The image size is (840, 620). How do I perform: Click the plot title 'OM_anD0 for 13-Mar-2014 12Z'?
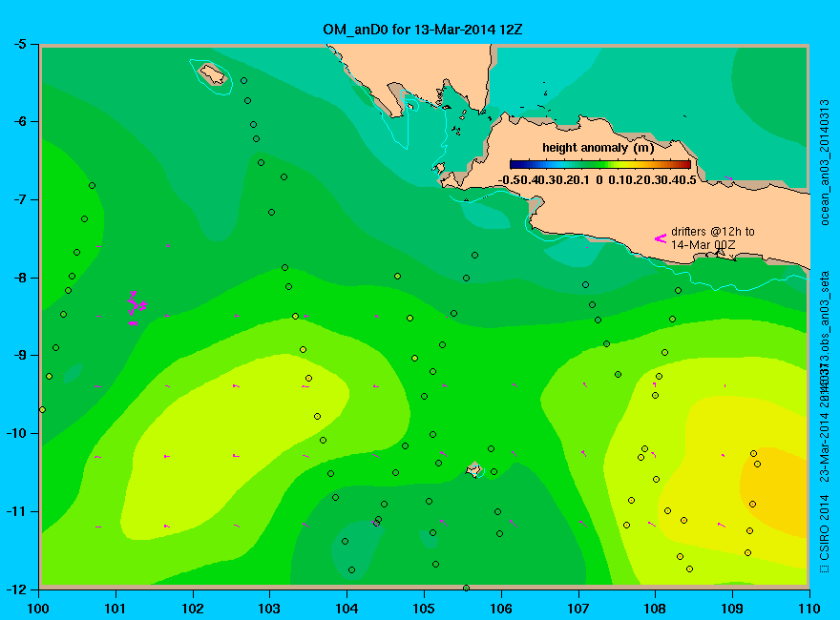tap(422, 30)
